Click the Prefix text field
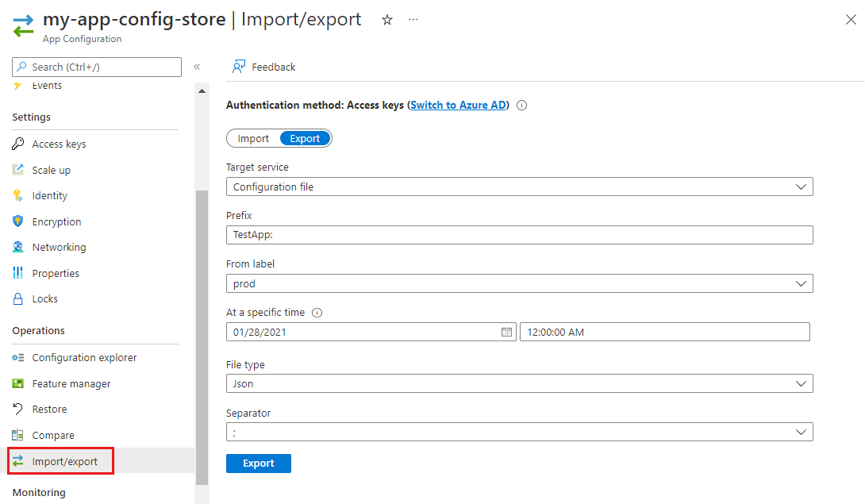 pyautogui.click(x=520, y=235)
